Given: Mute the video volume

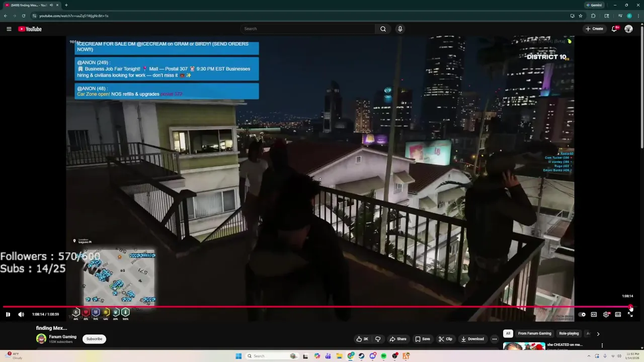Looking at the screenshot, I should click(x=21, y=314).
